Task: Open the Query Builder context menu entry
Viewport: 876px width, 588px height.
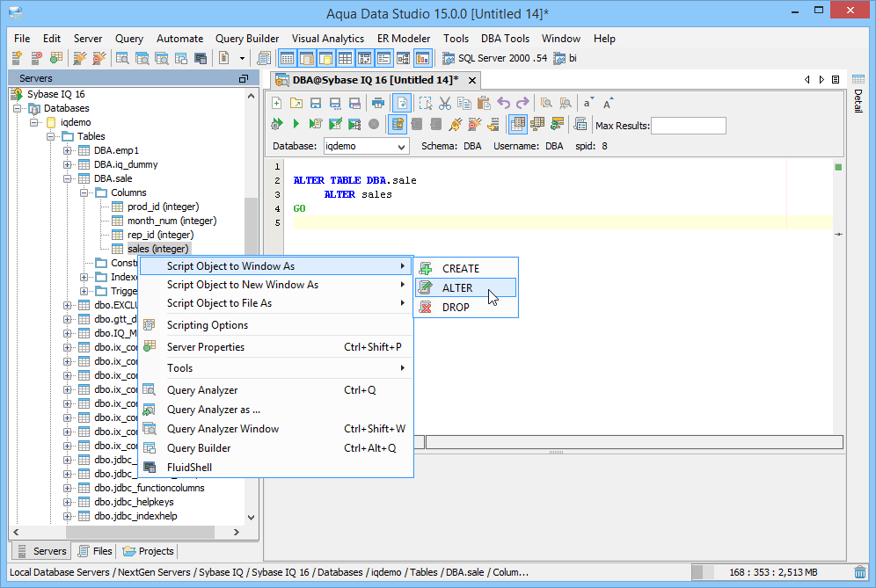Action: click(275, 448)
